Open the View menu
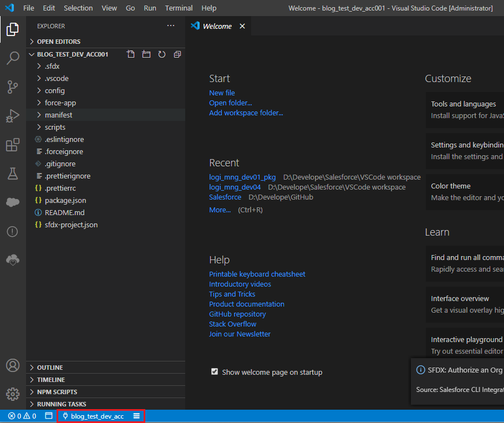The image size is (504, 423). point(109,8)
